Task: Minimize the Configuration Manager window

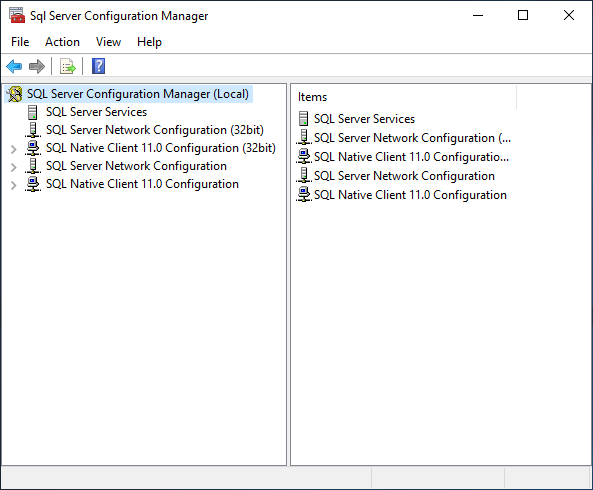Action: click(x=478, y=16)
